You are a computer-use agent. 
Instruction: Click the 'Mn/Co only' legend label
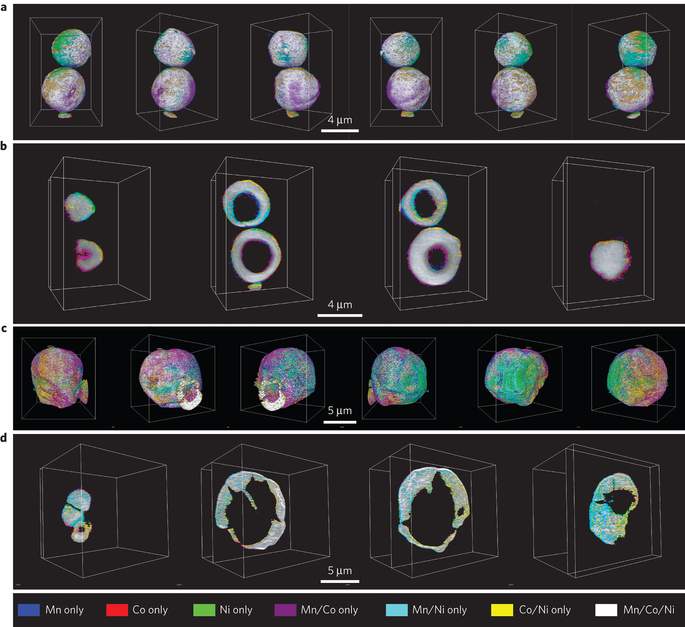pos(329,610)
